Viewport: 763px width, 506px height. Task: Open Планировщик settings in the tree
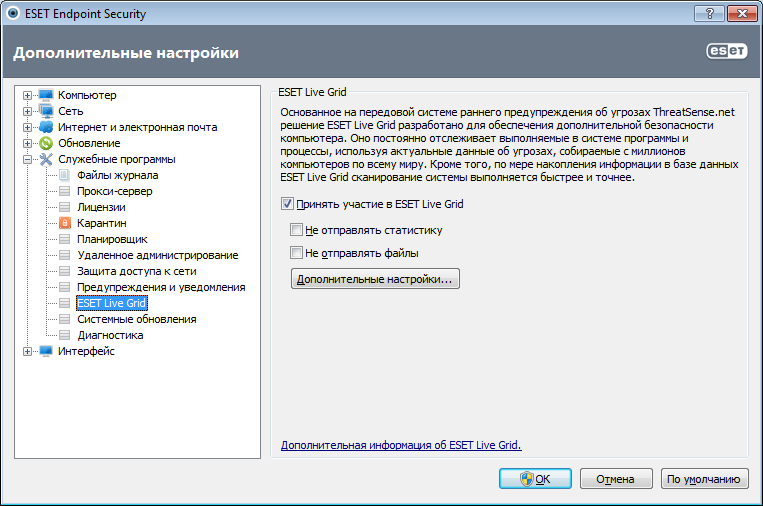pos(112,239)
